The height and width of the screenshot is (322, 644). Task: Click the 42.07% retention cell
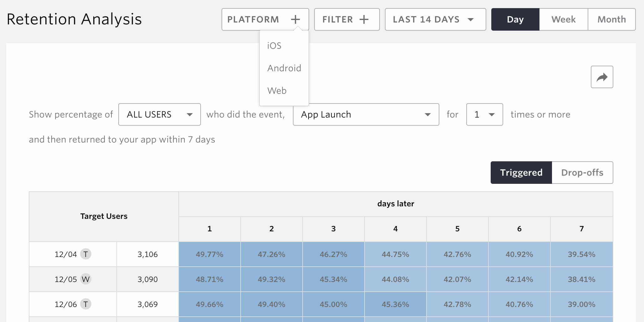[x=457, y=279]
